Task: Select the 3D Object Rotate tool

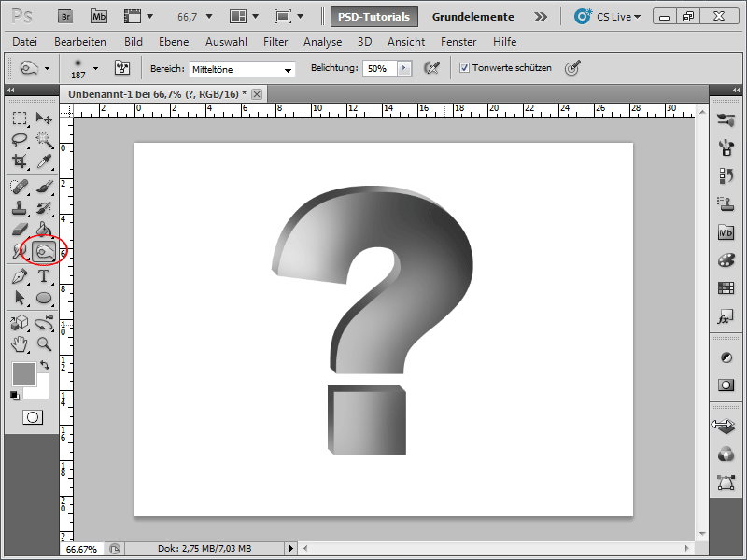Action: [x=20, y=323]
